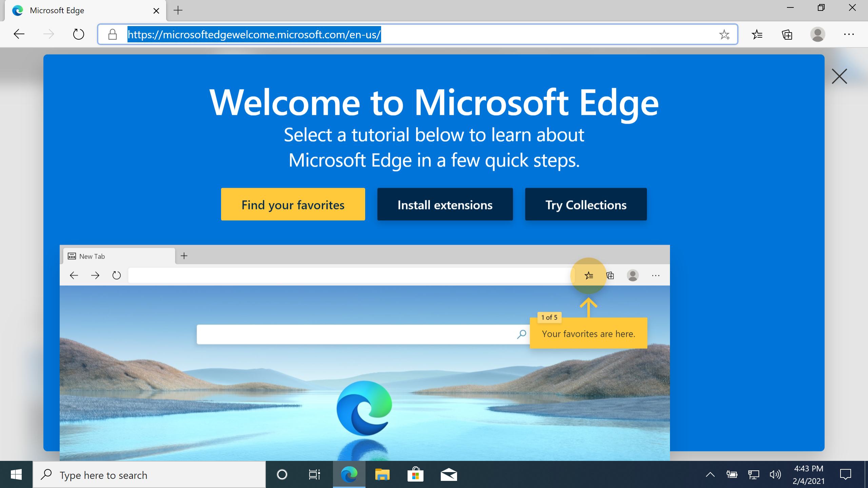Launch File Explorer from the taskbar
This screenshot has height=488, width=868.
[382, 474]
